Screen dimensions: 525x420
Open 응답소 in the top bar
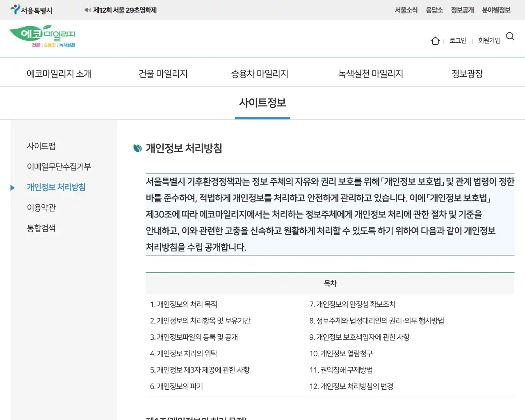[x=434, y=10]
